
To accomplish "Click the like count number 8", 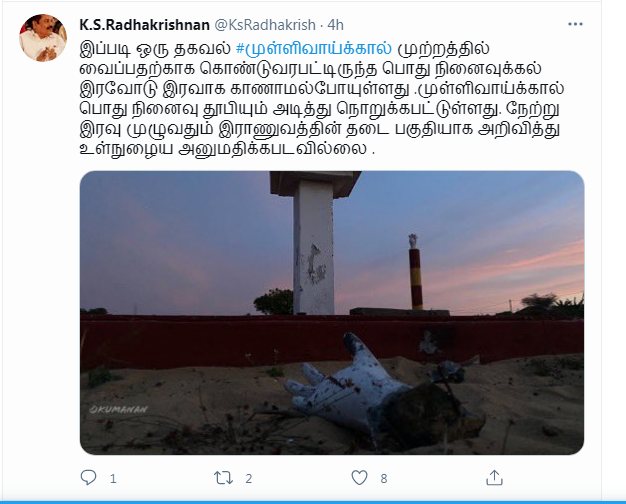I will pos(384,478).
